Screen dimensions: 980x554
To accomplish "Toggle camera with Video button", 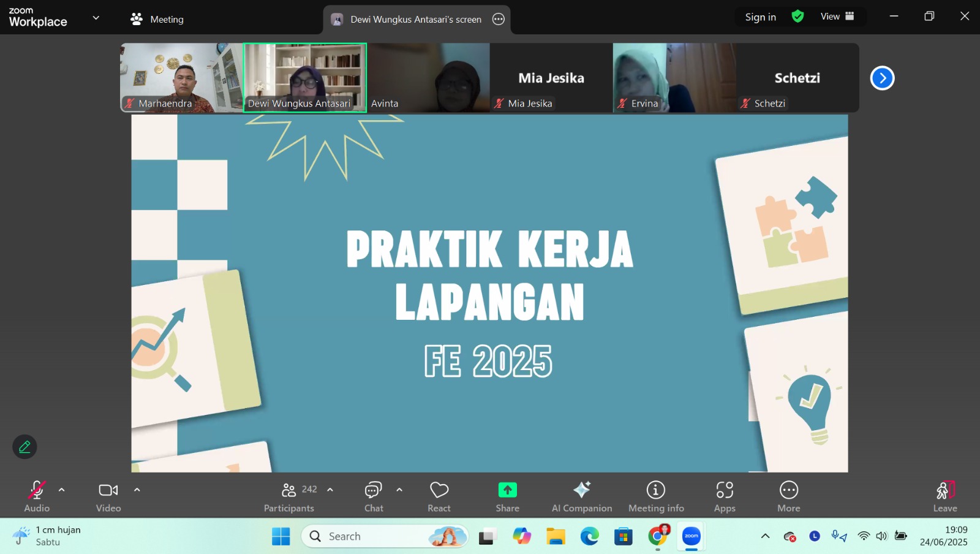I will coord(108,496).
